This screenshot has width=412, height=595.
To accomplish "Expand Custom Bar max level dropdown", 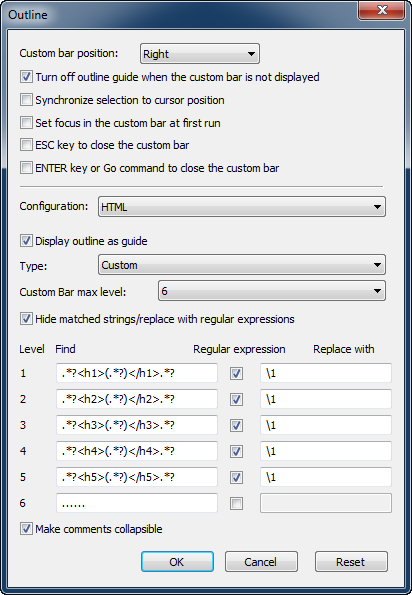I will [x=272, y=291].
